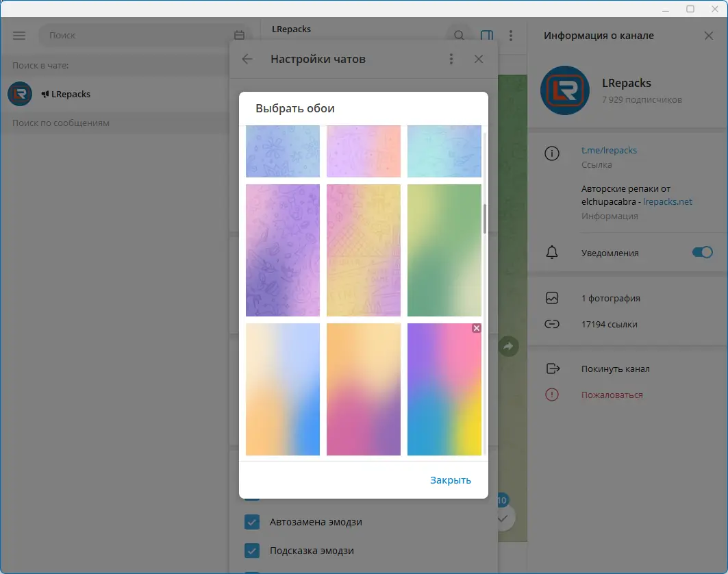Select the green gradient wallpaper
Image resolution: width=728 pixels, height=574 pixels.
click(444, 251)
